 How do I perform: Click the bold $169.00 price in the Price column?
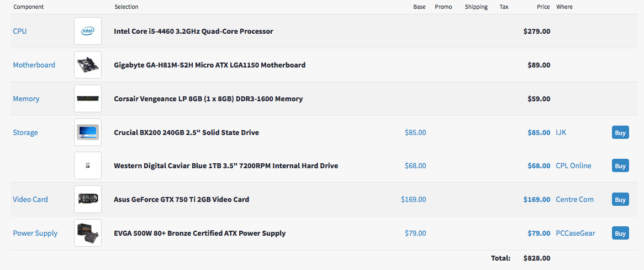537,200
